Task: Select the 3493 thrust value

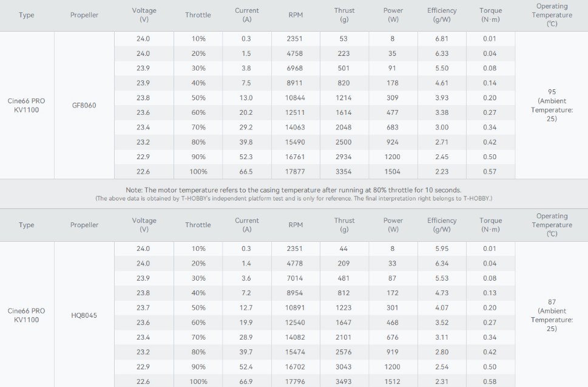Action: (x=344, y=382)
